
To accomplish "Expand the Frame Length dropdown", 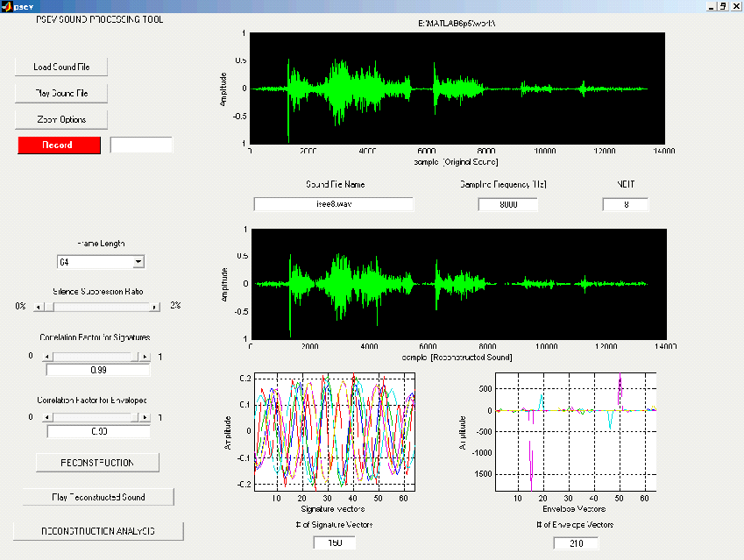I will 138,261.
